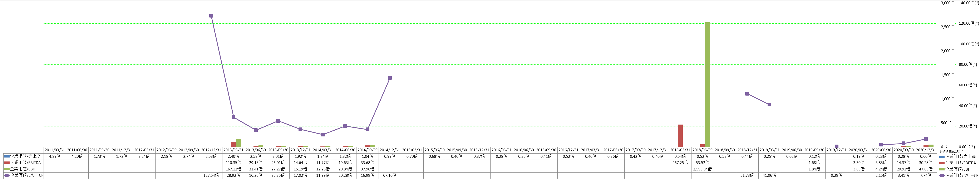Click the purple line marker at 2014/12/31
The height and width of the screenshot is (179, 980).
tap(390, 78)
